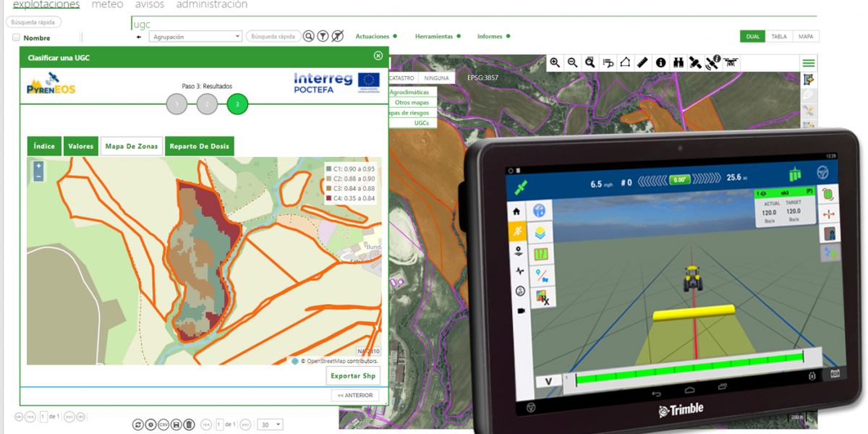Click the CSV export icon in bottom toolbar

click(x=163, y=425)
